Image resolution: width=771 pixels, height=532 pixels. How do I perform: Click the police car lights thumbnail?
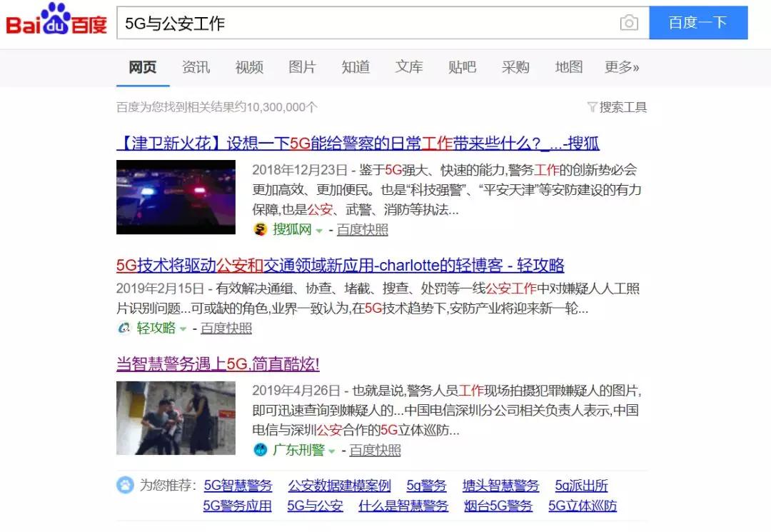click(x=176, y=197)
